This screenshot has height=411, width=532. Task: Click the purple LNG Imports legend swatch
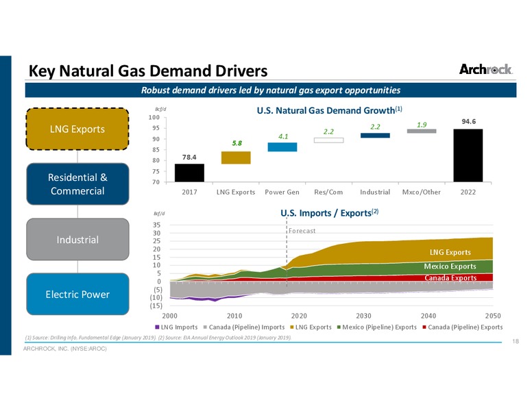(157, 327)
